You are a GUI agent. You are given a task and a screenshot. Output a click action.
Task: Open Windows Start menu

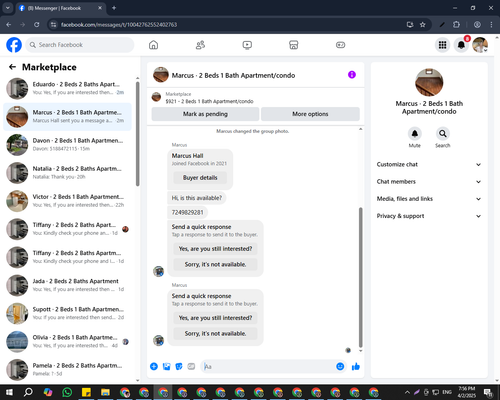click(9, 392)
